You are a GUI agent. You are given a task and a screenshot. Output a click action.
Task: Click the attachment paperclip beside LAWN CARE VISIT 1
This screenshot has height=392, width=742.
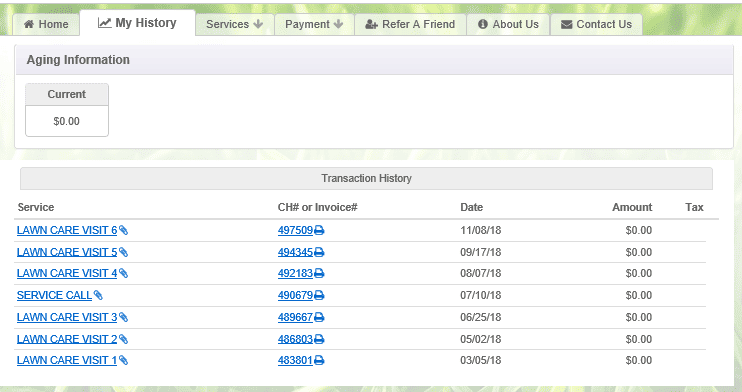(x=124, y=361)
